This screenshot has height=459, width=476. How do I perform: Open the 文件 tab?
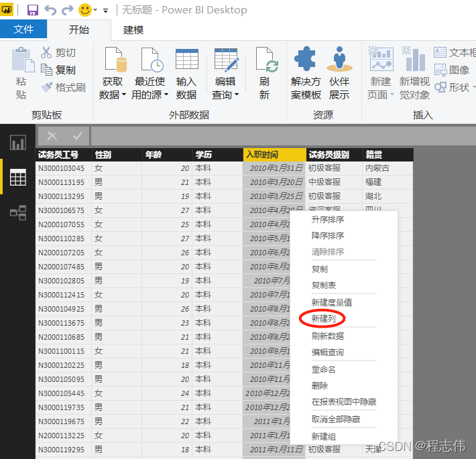23,29
